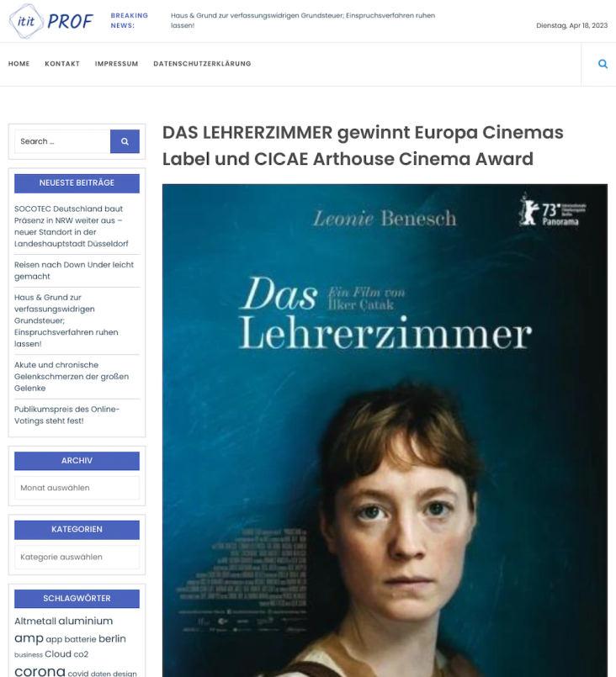The height and width of the screenshot is (677, 616).
Task: Select the corona tag in Schlagwörter
Action: (x=40, y=671)
